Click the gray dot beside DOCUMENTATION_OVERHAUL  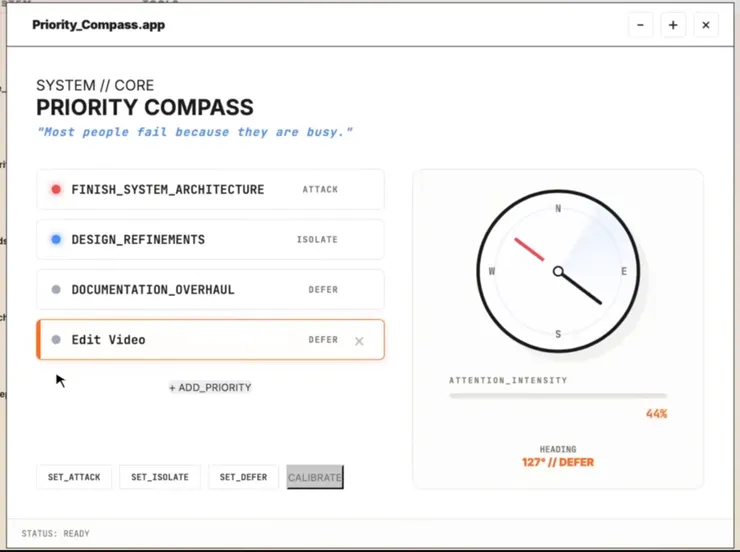[x=56, y=290]
